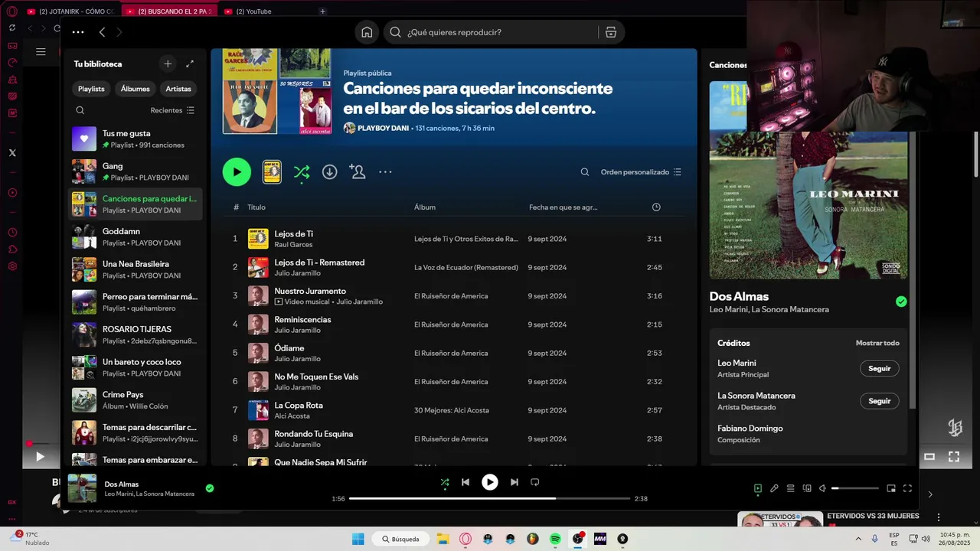Open Gang playlist in library

(x=136, y=171)
